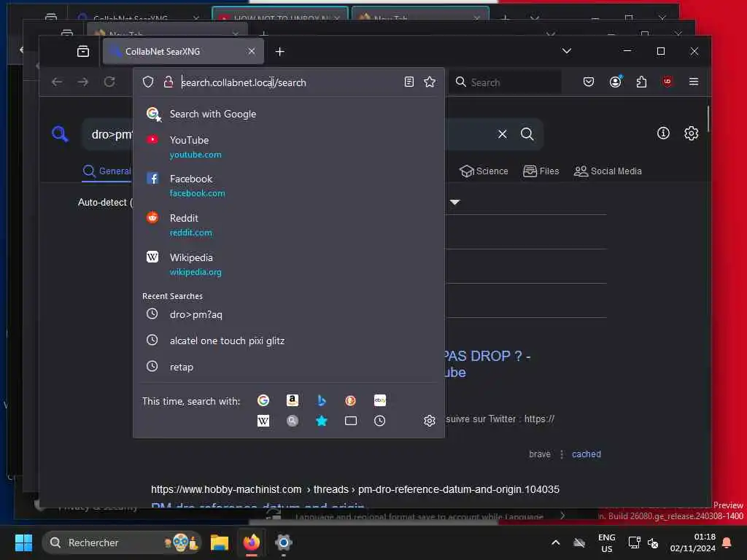The image size is (747, 560).
Task: Open the notifications bell in the taskbar
Action: pyautogui.click(x=727, y=542)
